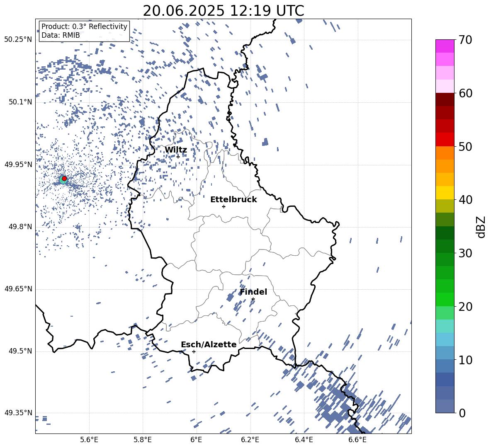The image size is (491, 448).
Task: Click the 70 colorbar tick label
Action: [x=465, y=40]
